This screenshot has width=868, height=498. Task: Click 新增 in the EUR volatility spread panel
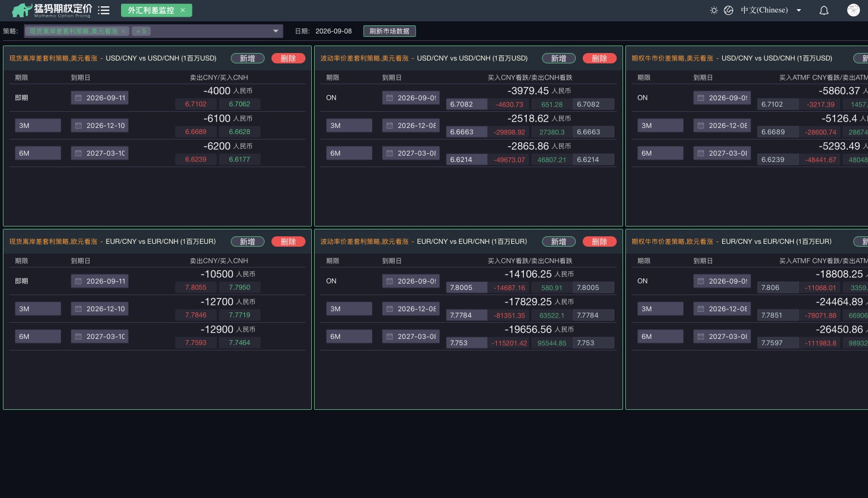(558, 242)
